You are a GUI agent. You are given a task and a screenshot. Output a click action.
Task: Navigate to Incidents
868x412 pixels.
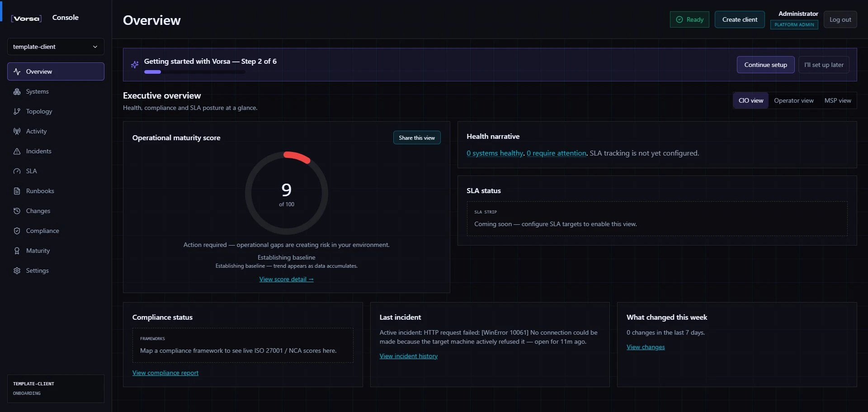(56, 151)
